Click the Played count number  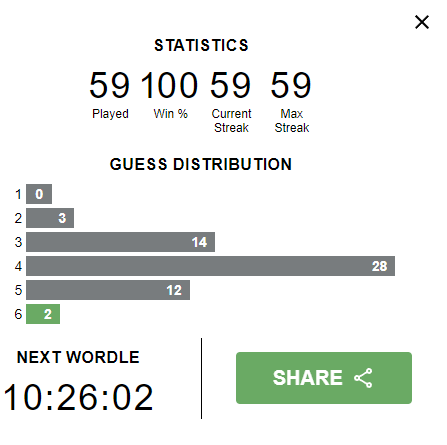(109, 85)
